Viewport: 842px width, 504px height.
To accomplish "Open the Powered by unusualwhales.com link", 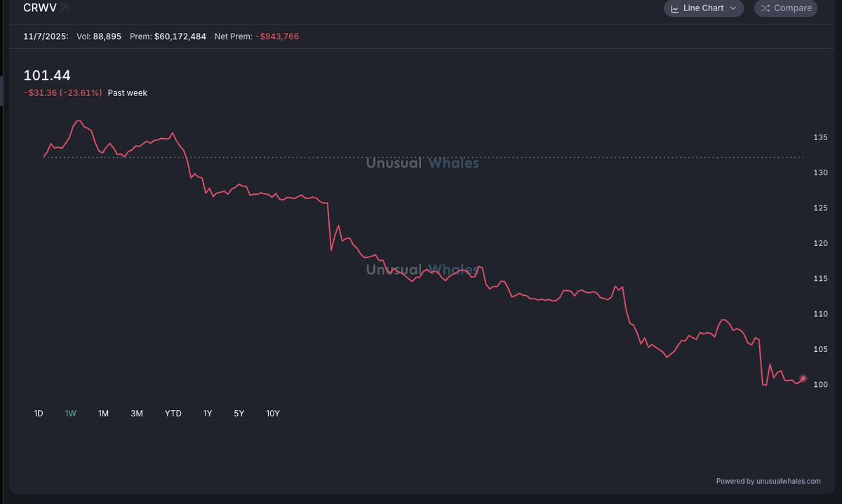I will 768,482.
